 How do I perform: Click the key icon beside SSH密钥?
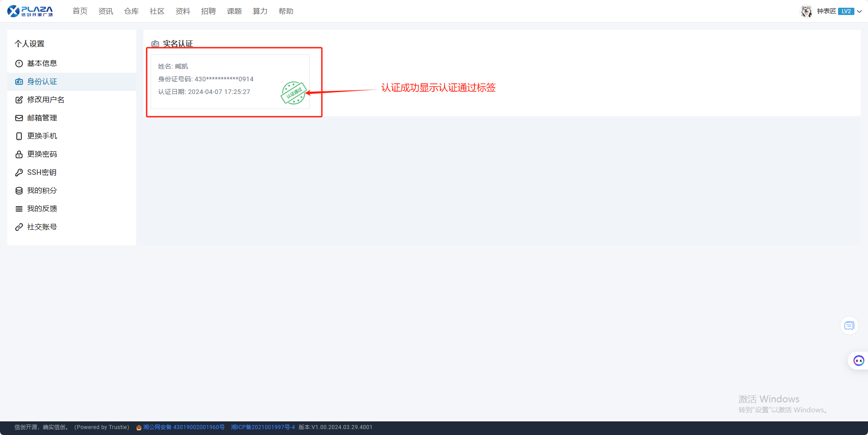pyautogui.click(x=19, y=173)
